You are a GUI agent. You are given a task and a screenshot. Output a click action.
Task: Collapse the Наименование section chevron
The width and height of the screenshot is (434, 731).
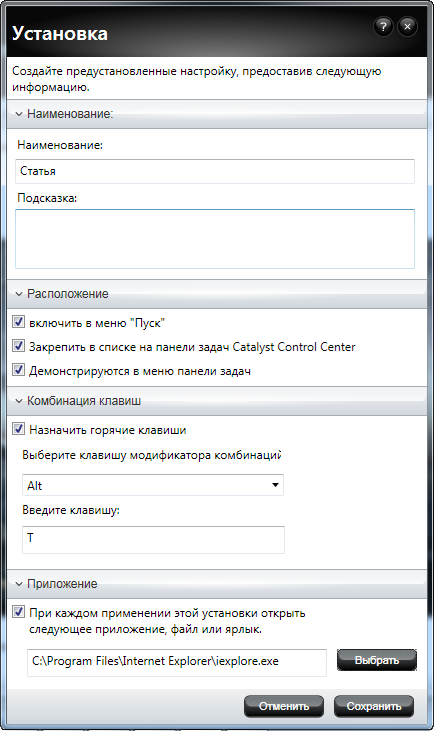coord(19,114)
